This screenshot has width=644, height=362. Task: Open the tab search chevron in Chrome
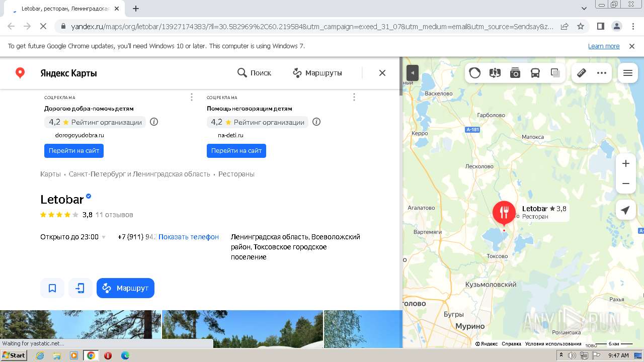tap(584, 9)
